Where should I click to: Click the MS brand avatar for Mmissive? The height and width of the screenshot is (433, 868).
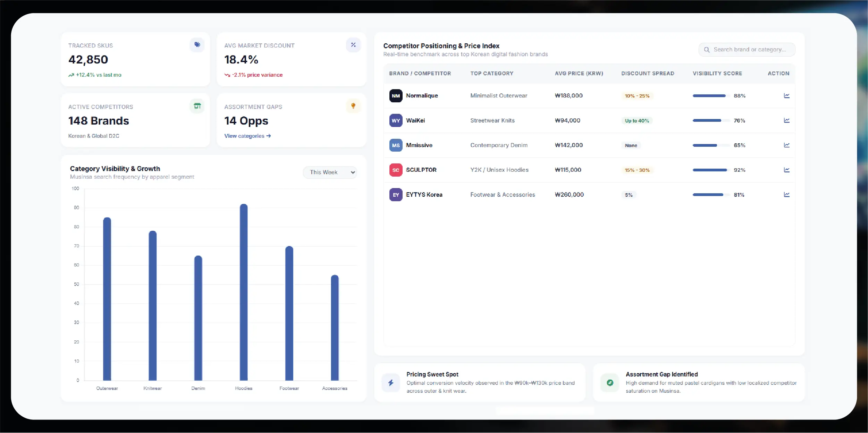click(x=396, y=145)
